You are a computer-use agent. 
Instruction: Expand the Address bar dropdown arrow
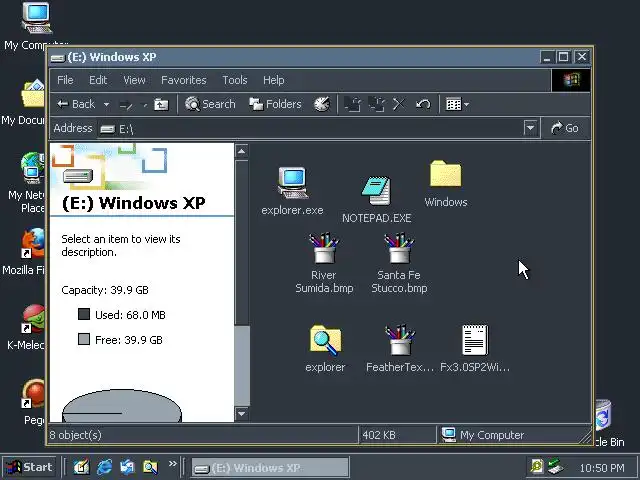point(530,128)
